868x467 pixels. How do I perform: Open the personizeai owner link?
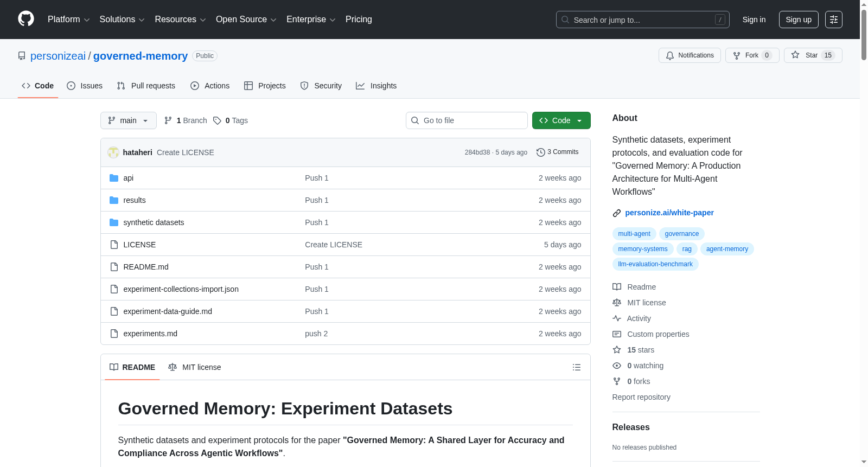click(x=58, y=56)
